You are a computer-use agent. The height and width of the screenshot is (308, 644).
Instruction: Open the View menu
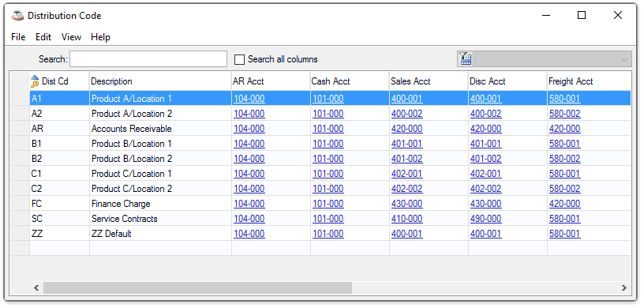click(x=71, y=37)
